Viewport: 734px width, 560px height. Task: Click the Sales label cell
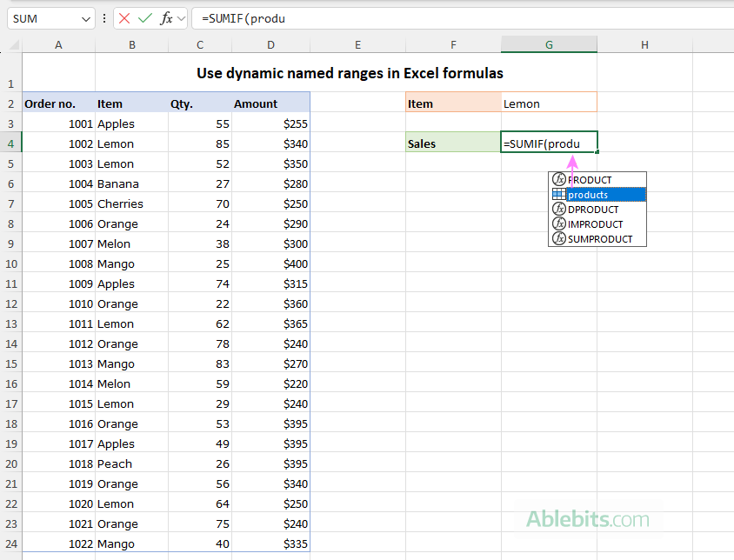[453, 143]
